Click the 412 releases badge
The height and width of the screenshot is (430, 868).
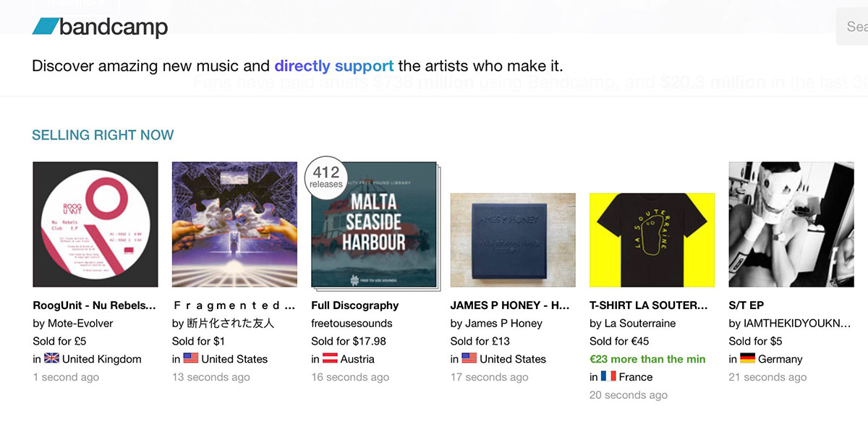[x=326, y=177]
